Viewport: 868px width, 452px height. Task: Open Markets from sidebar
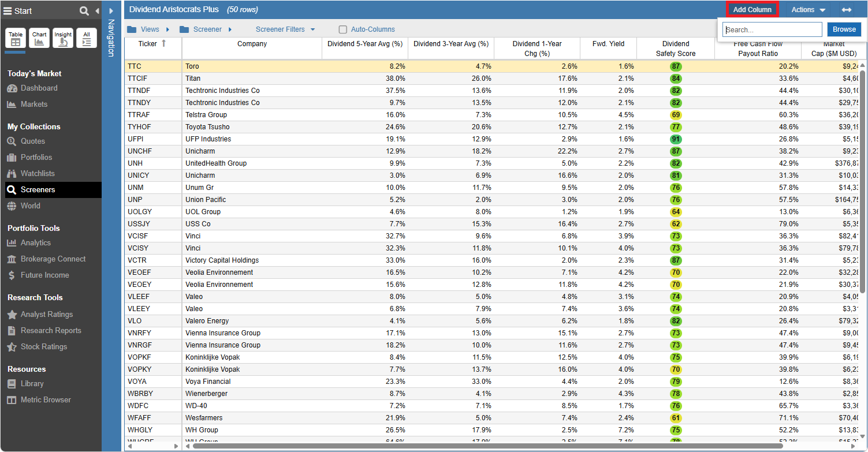click(x=34, y=104)
